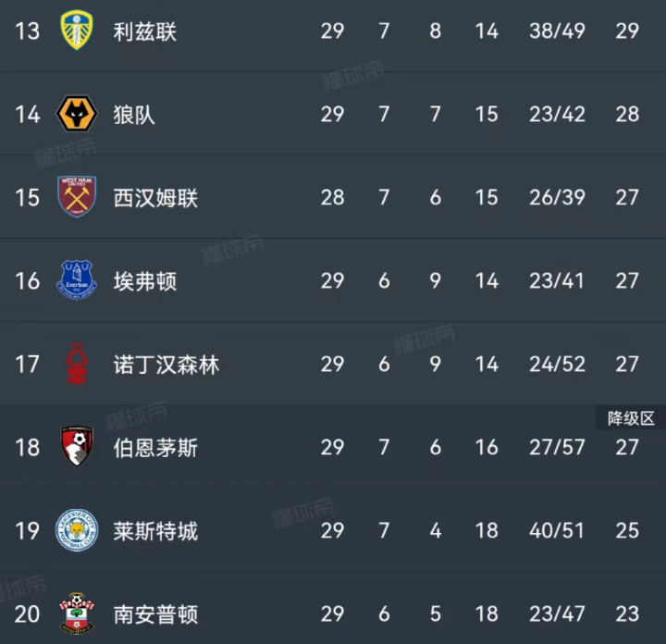Image resolution: width=666 pixels, height=644 pixels.
Task: Open the West Ham United crest
Action: (77, 197)
